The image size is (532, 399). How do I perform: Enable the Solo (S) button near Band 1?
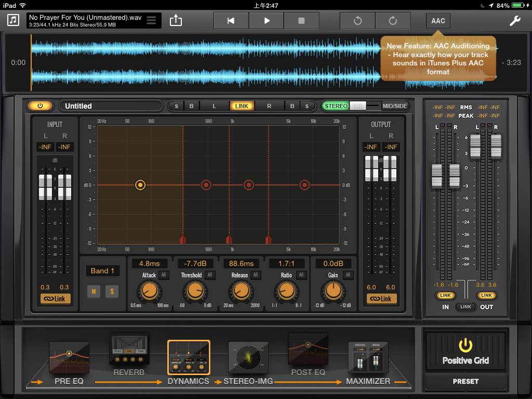point(112,291)
